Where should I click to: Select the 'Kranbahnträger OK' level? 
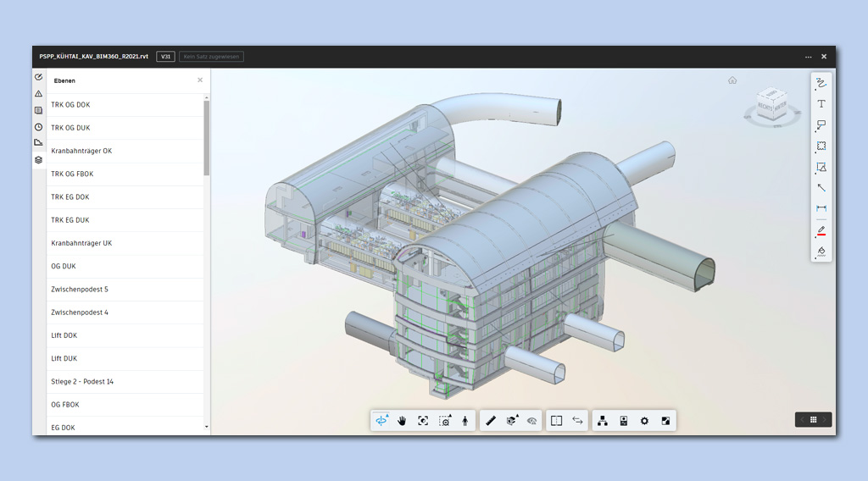[x=81, y=151]
